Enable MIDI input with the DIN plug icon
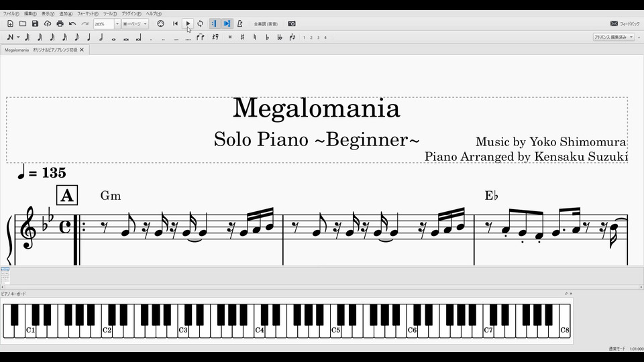 click(x=160, y=24)
